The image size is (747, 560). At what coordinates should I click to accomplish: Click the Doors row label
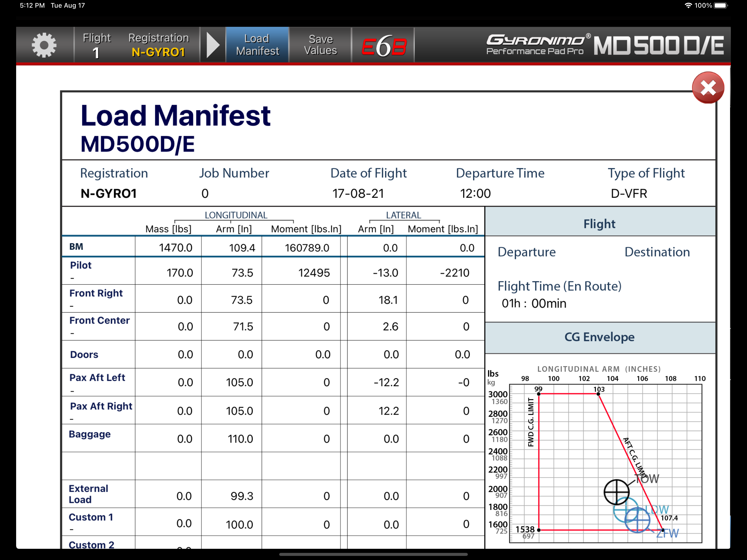coord(84,354)
